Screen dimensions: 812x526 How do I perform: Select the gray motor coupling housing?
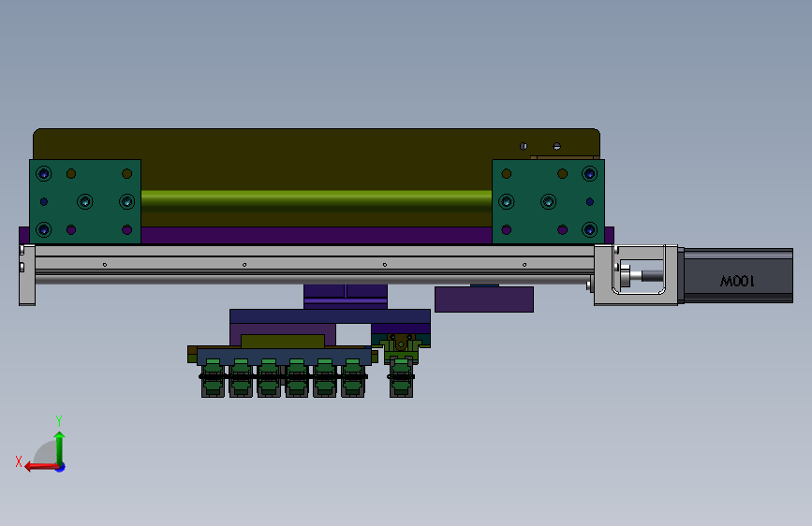point(636,275)
